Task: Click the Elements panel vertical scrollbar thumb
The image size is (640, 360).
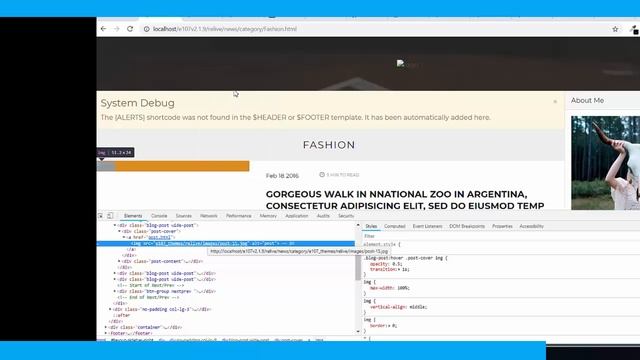Action: click(x=358, y=267)
